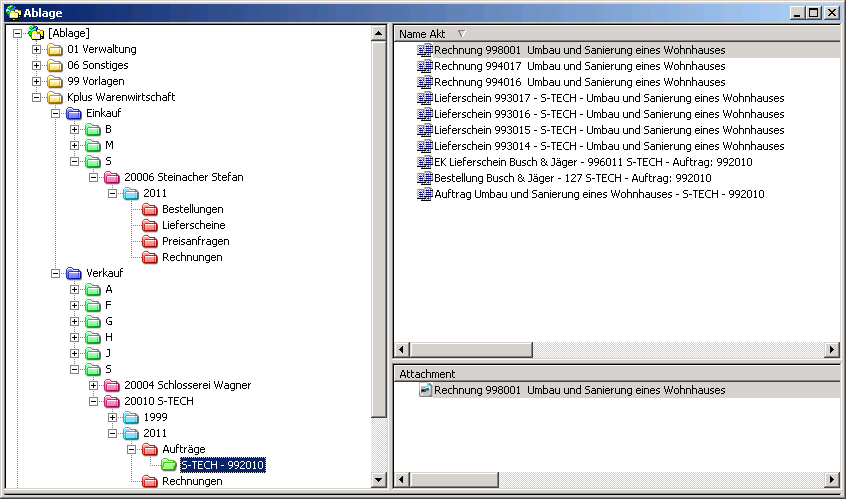This screenshot has height=499, width=846.
Task: Click document icon of Rechnung 994016
Action: coord(425,82)
